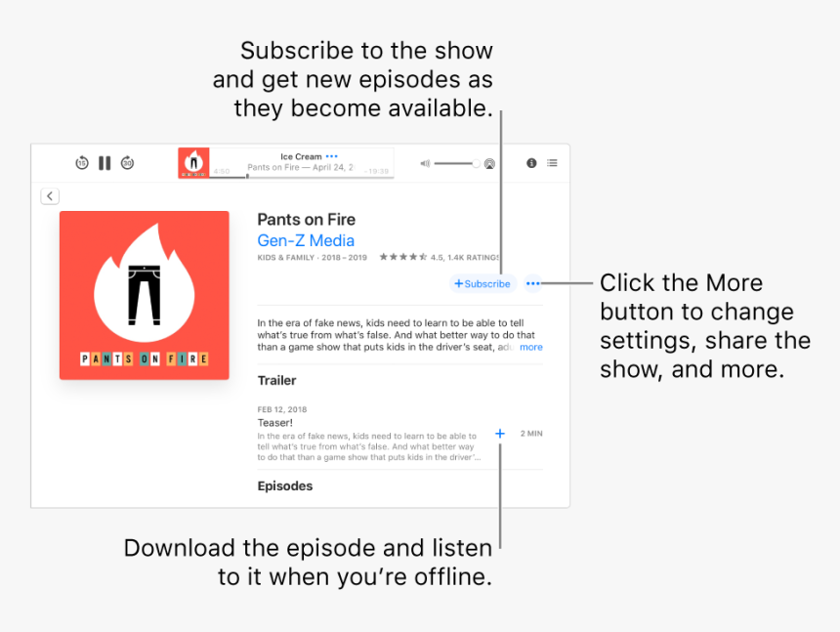Image resolution: width=840 pixels, height=632 pixels.
Task: Select the Teaser! episode title
Action: [x=274, y=423]
